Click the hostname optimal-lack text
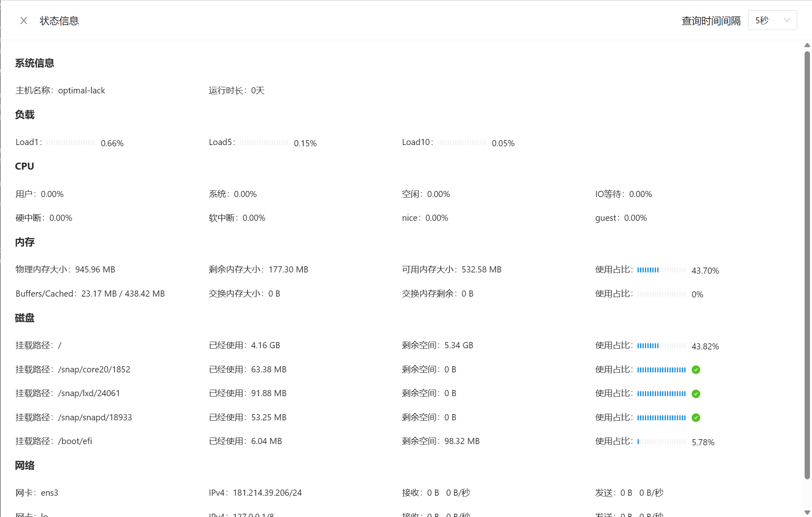Screen dimensions: 812x517 point(81,91)
